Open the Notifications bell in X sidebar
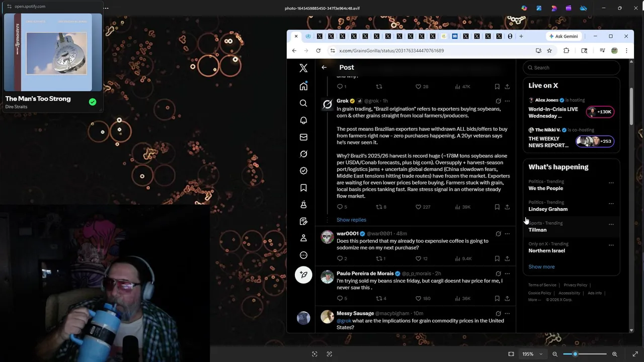Image resolution: width=644 pixels, height=362 pixels. 303,120
